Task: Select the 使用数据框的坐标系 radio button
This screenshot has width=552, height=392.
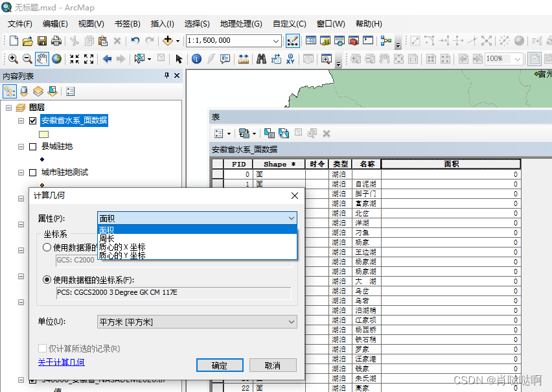Action: coord(47,280)
